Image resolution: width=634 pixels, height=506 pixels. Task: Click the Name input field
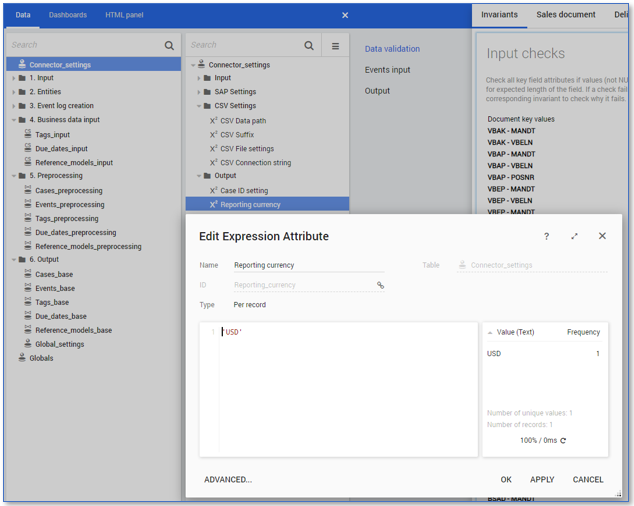tap(308, 266)
